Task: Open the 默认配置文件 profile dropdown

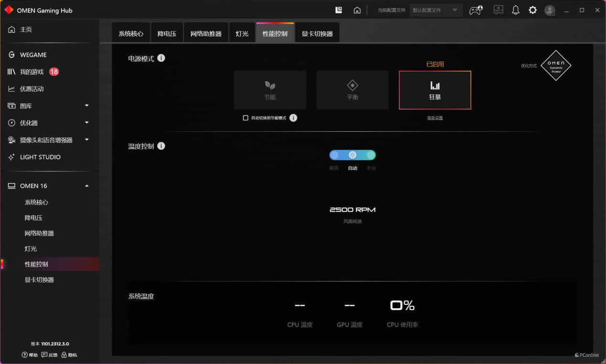Action: 436,10
